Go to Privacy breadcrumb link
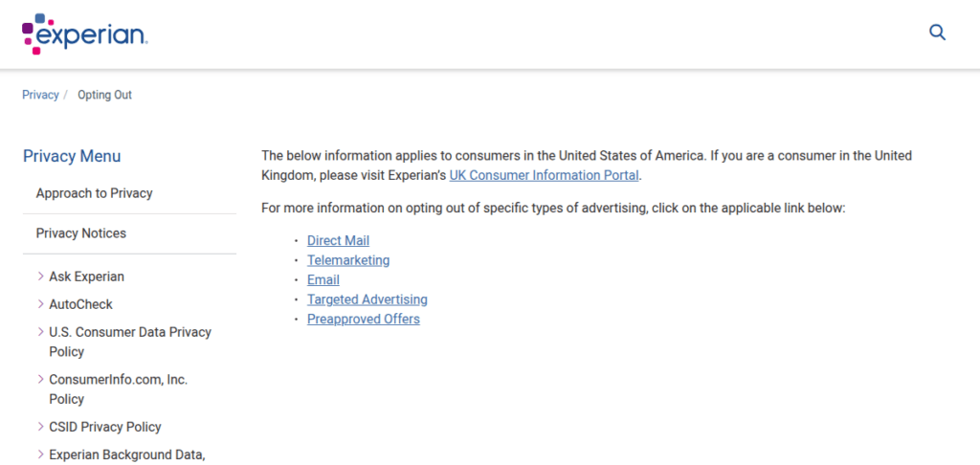This screenshot has width=980, height=465. [40, 95]
